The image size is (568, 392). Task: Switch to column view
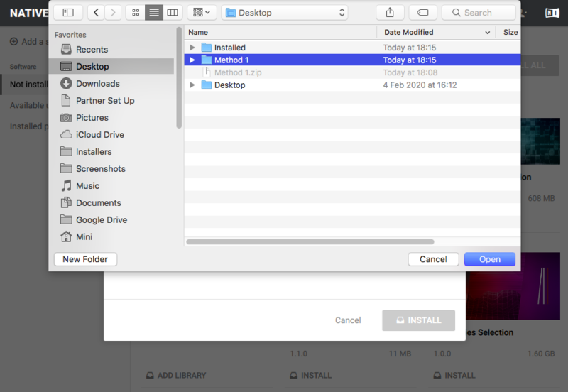[x=173, y=13]
